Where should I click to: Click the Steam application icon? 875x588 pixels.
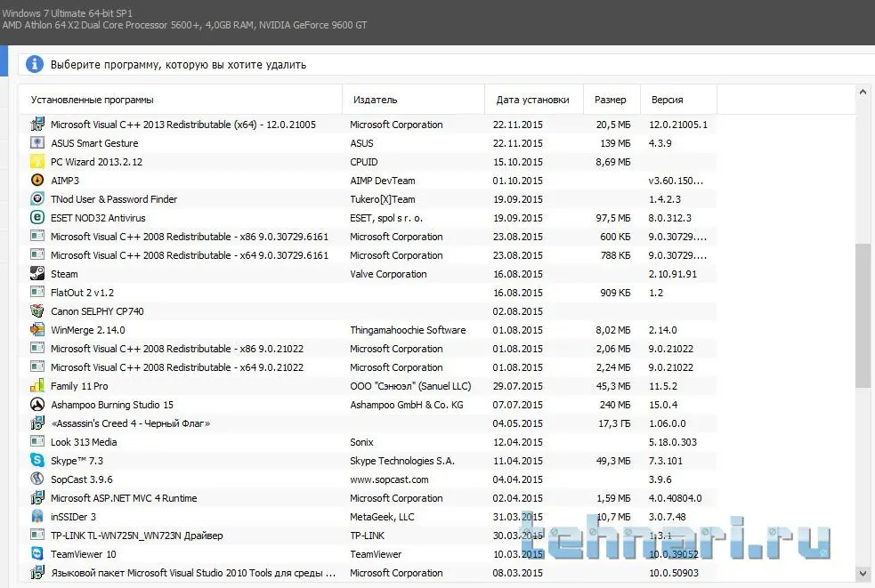[37, 274]
